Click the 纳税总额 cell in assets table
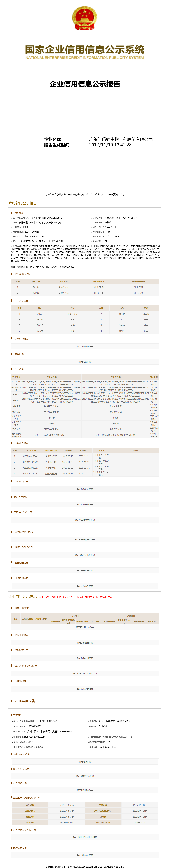The width and height of the screenshot is (170, 868). [30, 822]
